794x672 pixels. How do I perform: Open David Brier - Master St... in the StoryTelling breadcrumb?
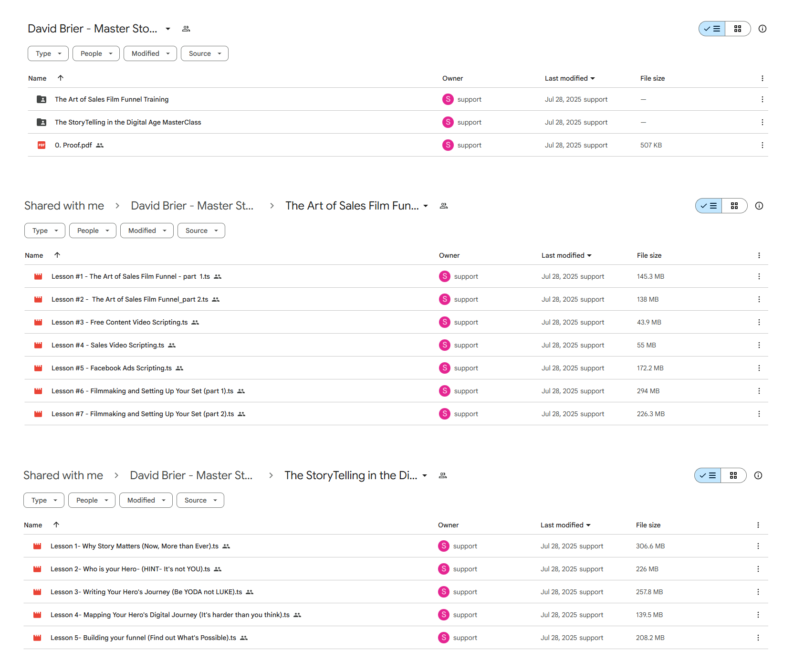pyautogui.click(x=191, y=475)
